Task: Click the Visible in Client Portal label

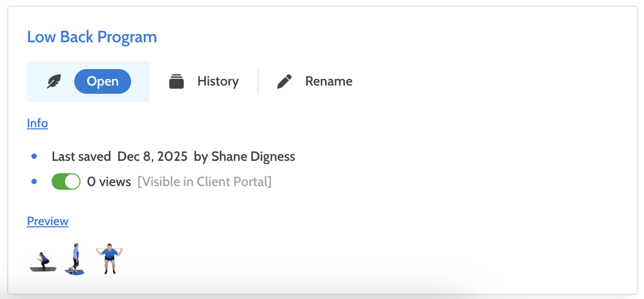Action: [204, 182]
